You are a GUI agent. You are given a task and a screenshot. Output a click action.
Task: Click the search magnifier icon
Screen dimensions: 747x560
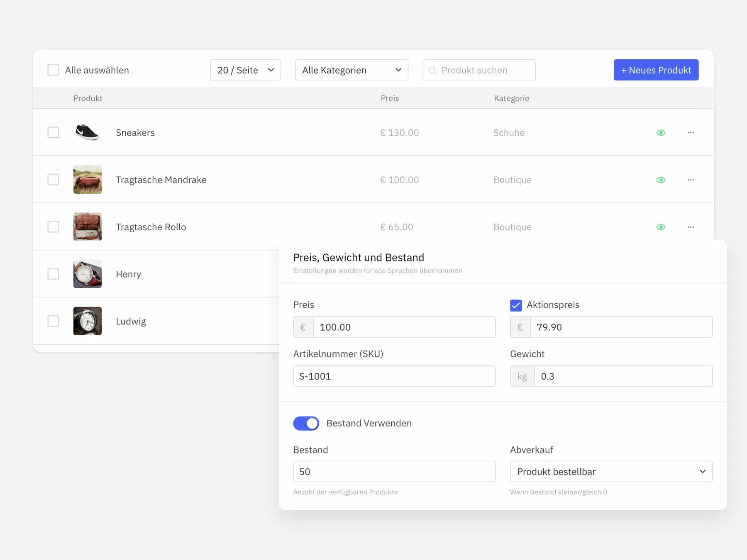432,71
